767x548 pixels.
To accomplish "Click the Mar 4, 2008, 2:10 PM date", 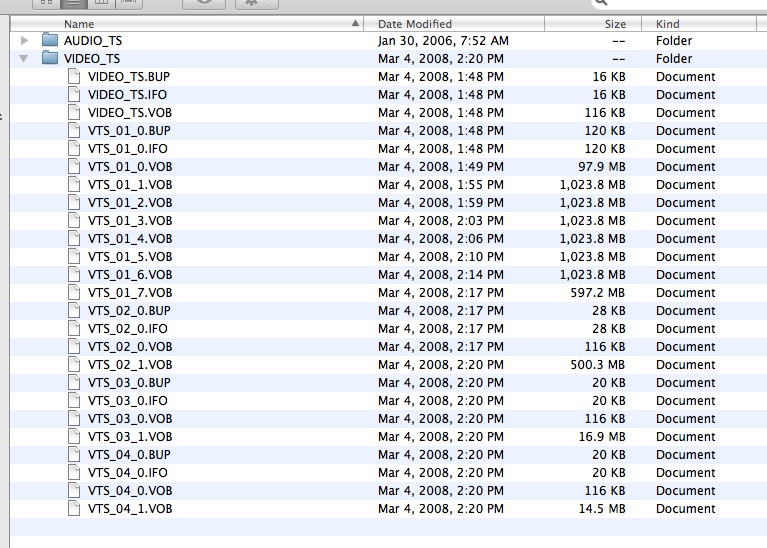I will 441,257.
